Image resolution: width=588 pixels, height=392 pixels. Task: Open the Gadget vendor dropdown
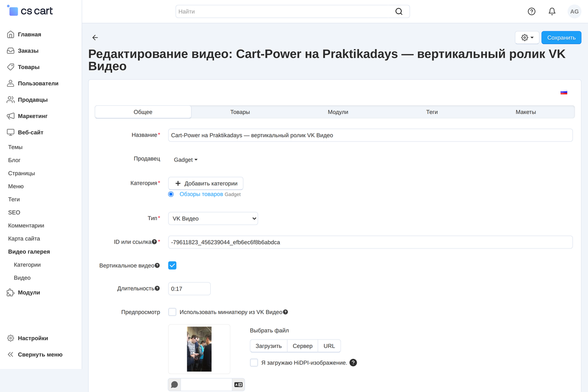pyautogui.click(x=186, y=160)
